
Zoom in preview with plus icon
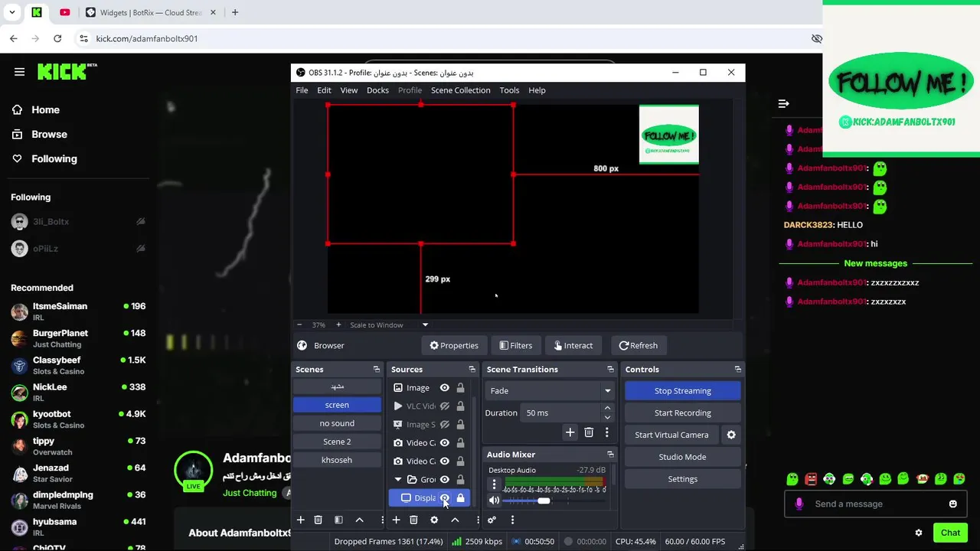pos(338,324)
